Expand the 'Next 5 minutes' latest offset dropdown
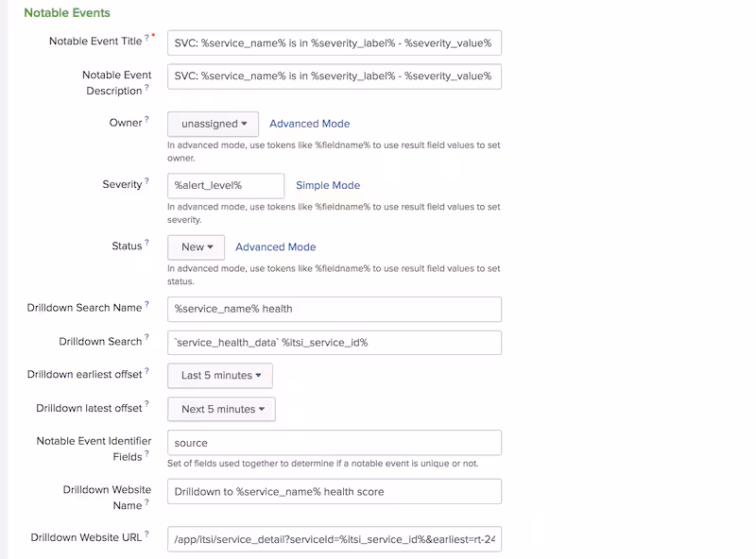 [221, 410]
